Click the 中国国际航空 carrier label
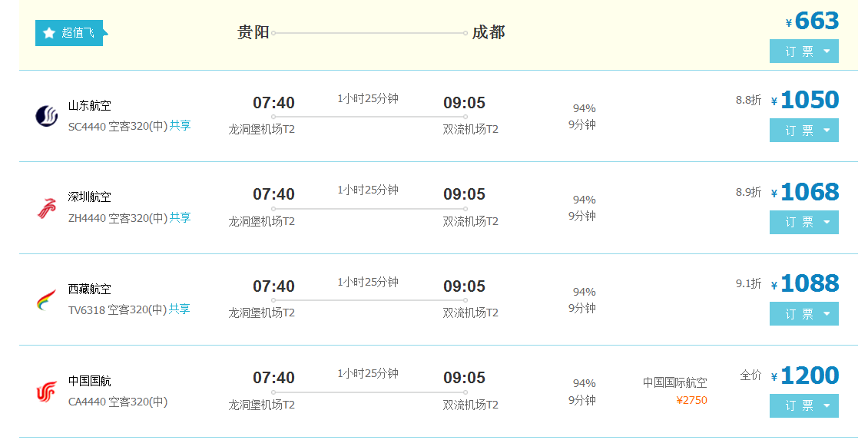 click(674, 382)
